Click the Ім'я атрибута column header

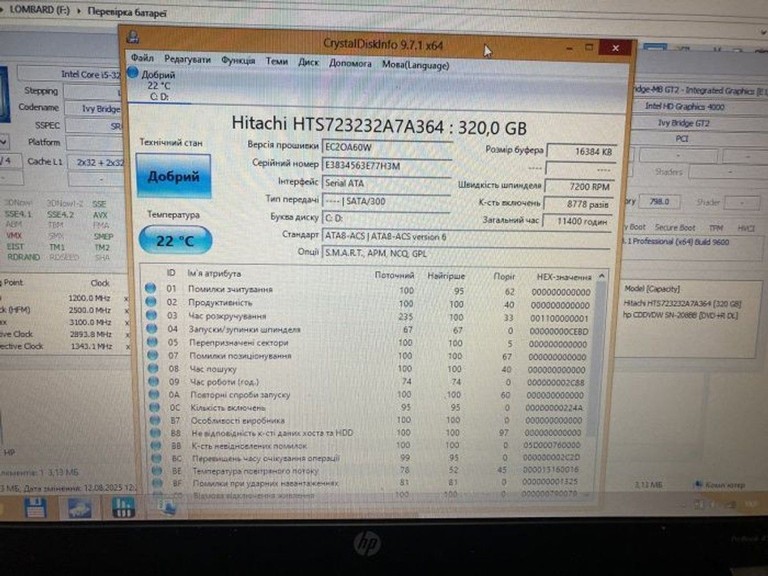tap(214, 273)
